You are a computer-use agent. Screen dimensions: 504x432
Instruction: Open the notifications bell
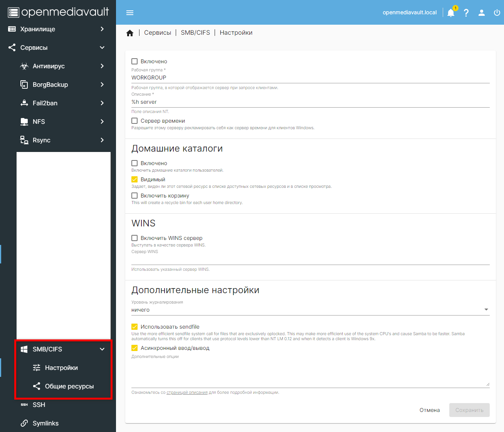tap(451, 13)
